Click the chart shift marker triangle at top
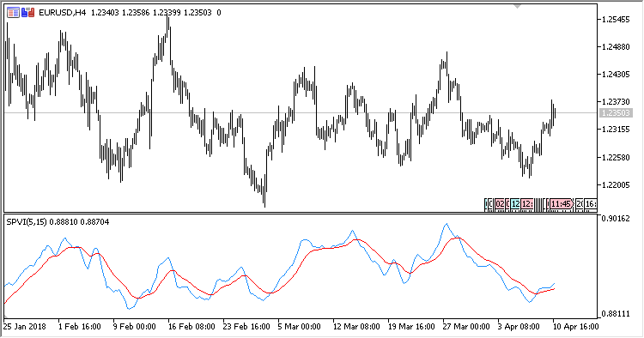The image size is (644, 338). pyautogui.click(x=518, y=6)
